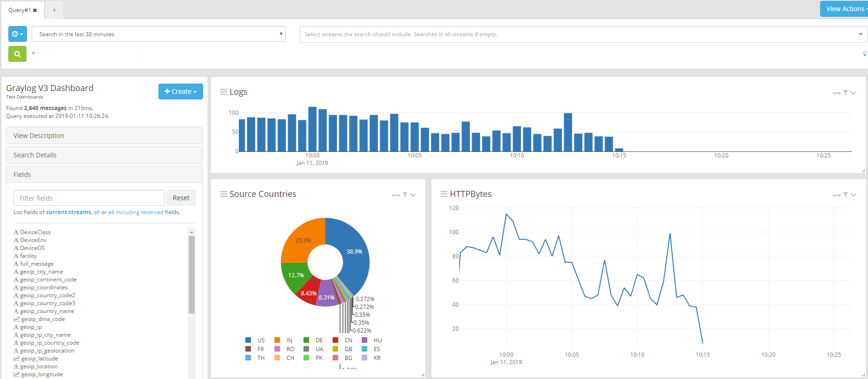The image size is (868, 379).
Task: Select the DeviceOS field
Action: (33, 248)
